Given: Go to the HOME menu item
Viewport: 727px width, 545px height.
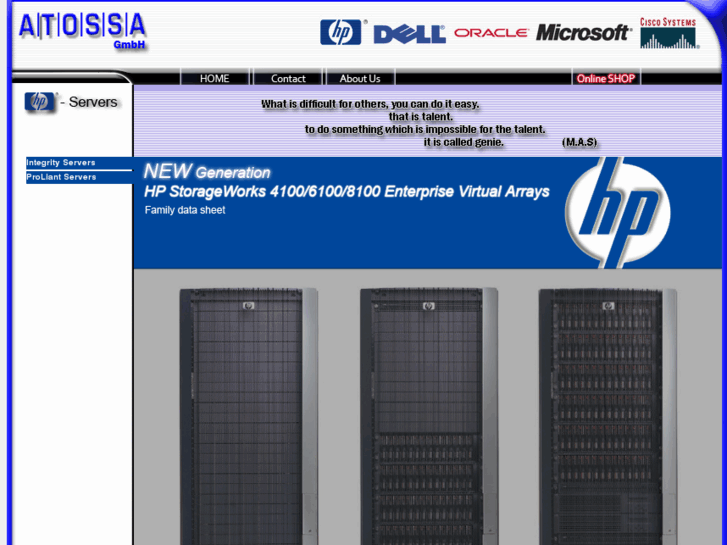Looking at the screenshot, I should pos(215,78).
